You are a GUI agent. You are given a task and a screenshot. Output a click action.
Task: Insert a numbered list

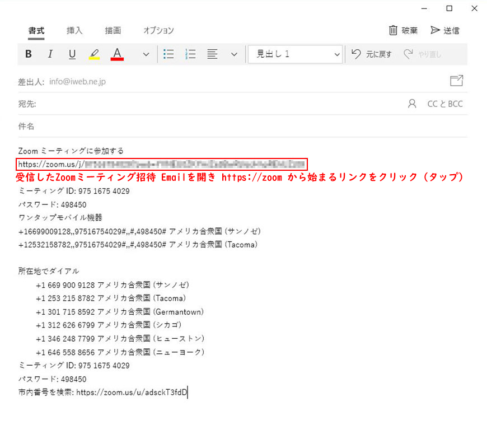coord(190,54)
